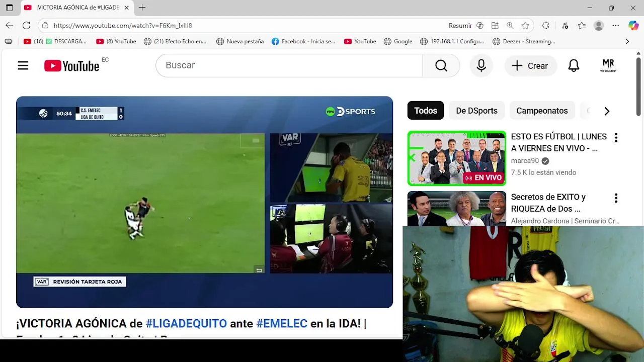The width and height of the screenshot is (644, 362).
Task: Click the Crear button
Action: pos(530,66)
